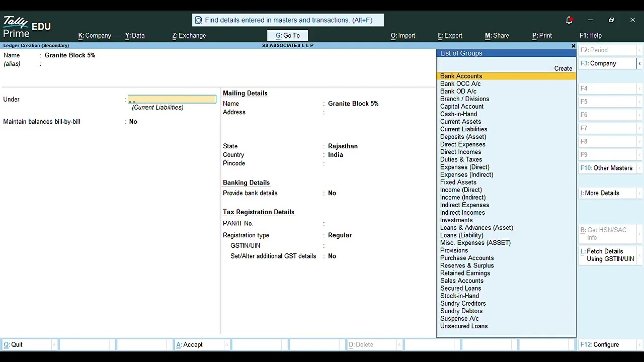
Task: Click the chevron beside F10: Other Masters
Action: 639,168
